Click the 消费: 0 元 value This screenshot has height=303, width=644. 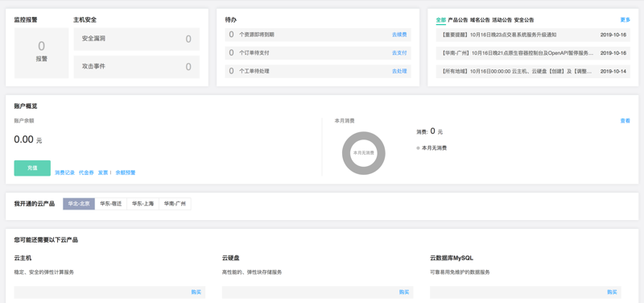tap(430, 131)
